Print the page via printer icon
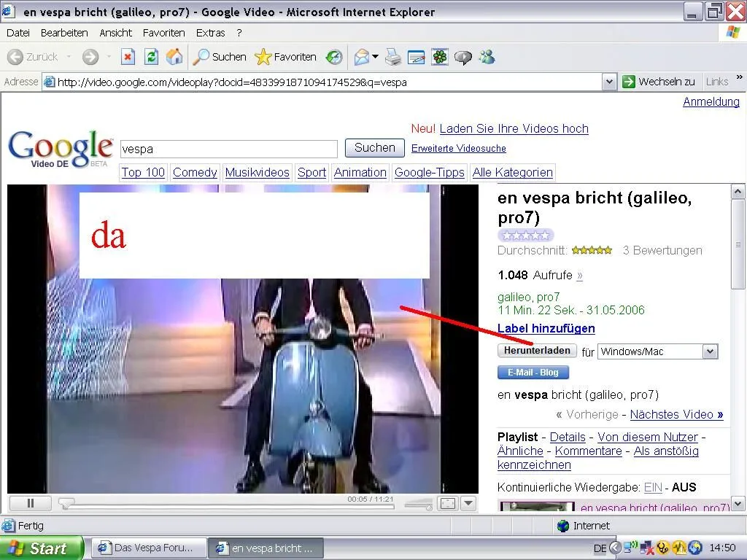Screen dimensions: 747x560 (393, 57)
